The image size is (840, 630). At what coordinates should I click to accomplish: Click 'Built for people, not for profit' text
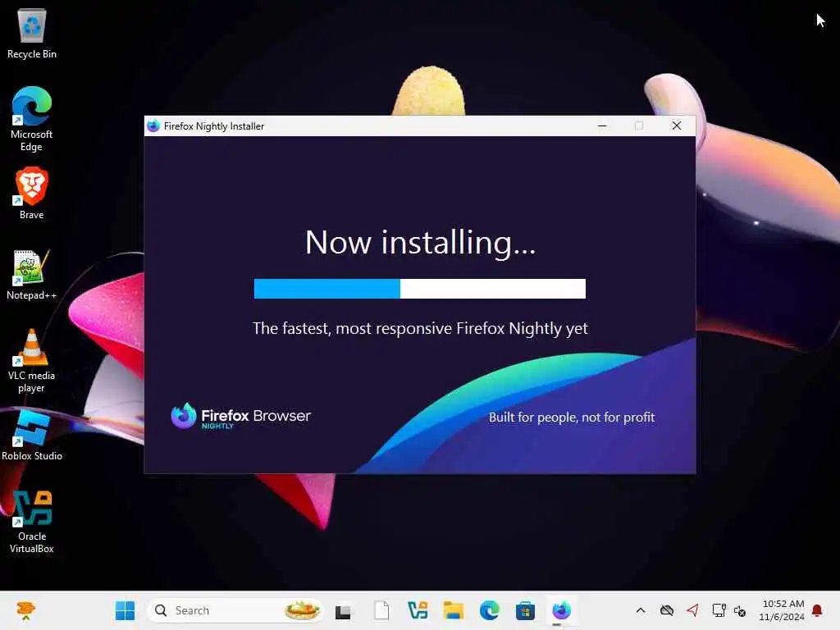[572, 417]
